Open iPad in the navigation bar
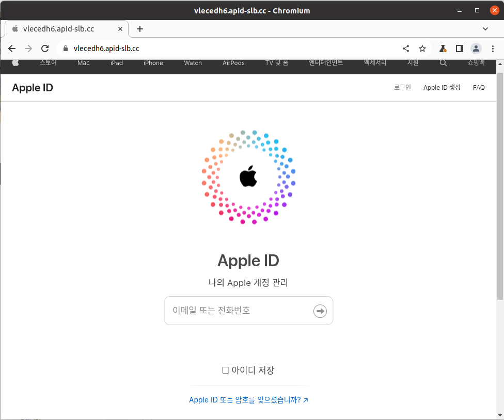 117,63
